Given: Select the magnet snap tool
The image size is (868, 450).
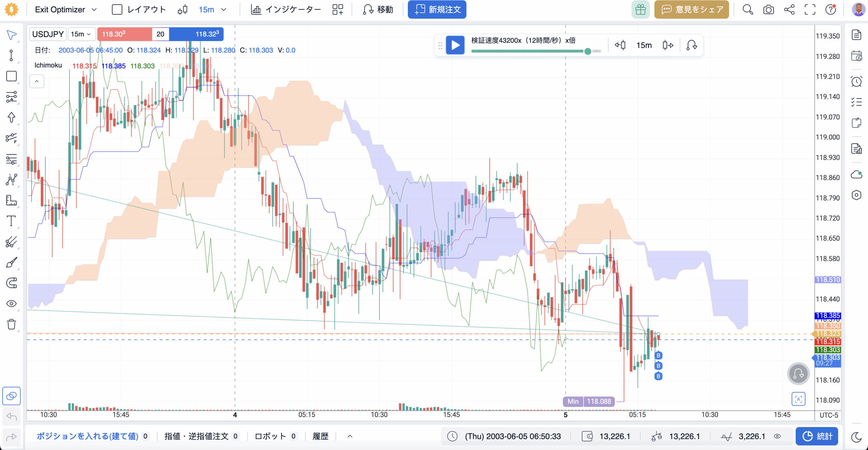Looking at the screenshot, I should tap(12, 283).
